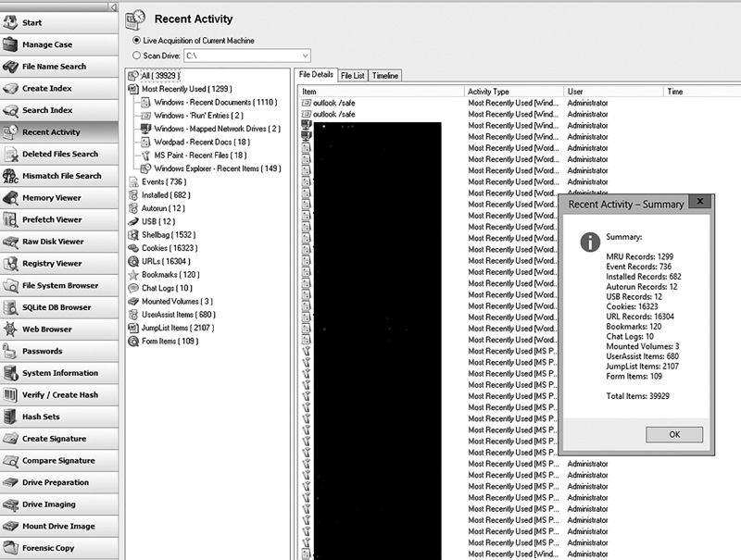
Task: Select Windows Explorer - Recent Items ( 149 )
Action: coord(218,168)
